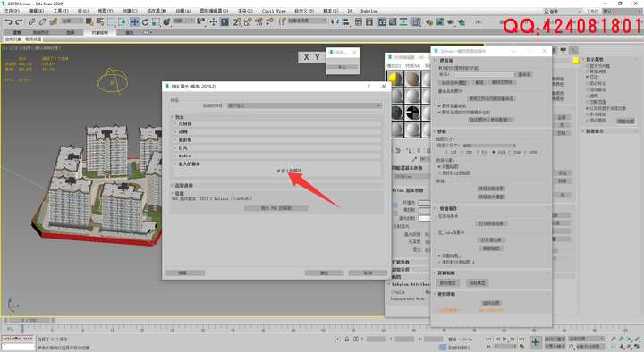The image size is (644, 352).
Task: Toggle the Spinner Snap icon
Action: tap(269, 22)
